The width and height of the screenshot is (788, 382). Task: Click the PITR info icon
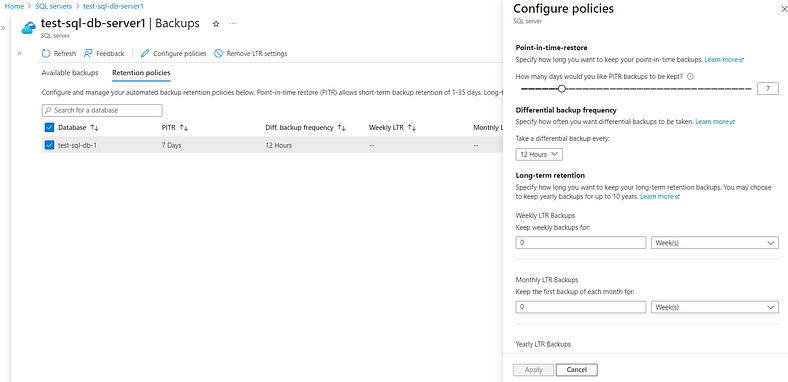tap(690, 77)
